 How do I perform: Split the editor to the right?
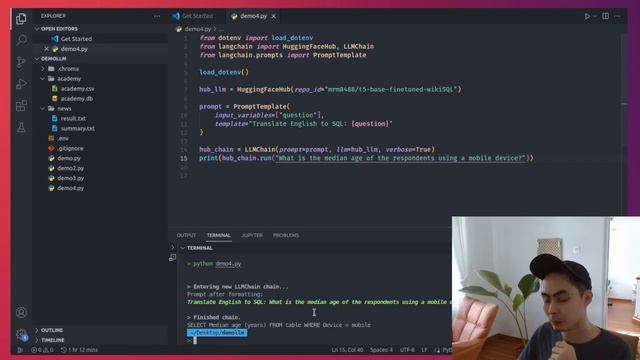pyautogui.click(x=606, y=16)
